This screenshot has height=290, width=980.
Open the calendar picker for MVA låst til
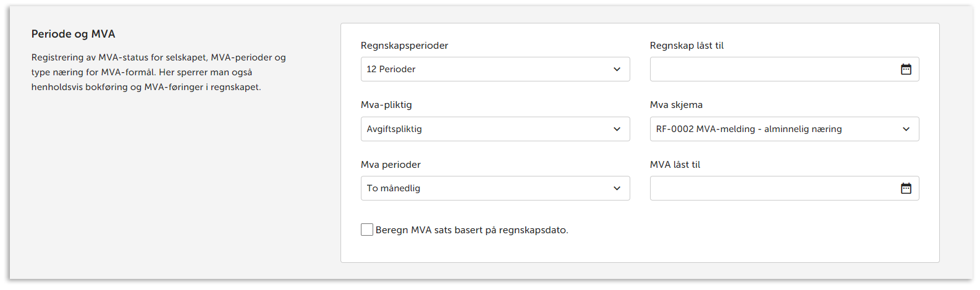(906, 189)
